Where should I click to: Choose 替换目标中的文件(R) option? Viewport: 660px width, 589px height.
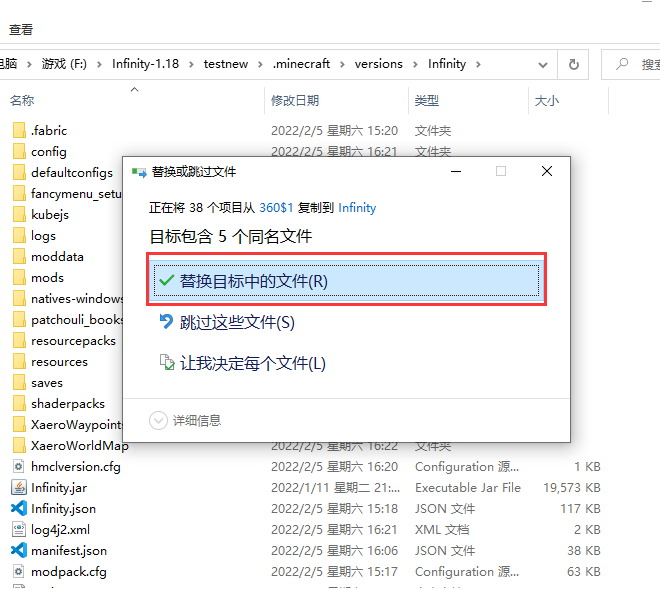click(x=346, y=280)
